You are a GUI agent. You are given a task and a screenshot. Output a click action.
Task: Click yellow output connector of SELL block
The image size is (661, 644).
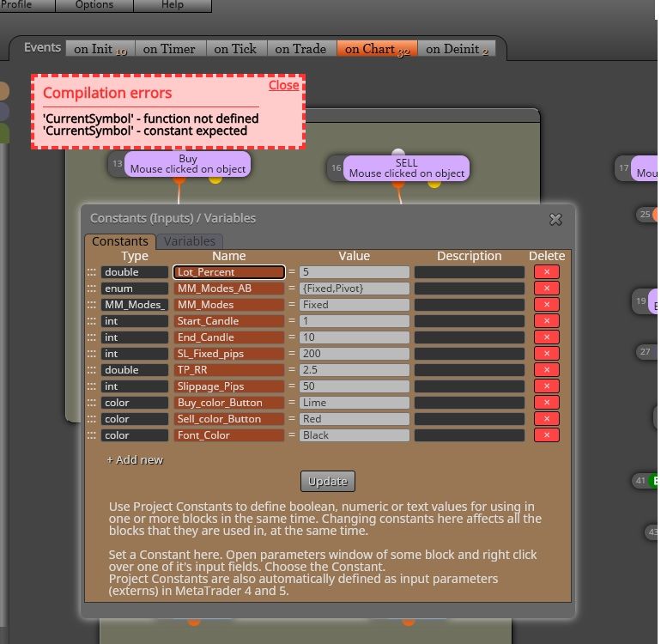434,185
